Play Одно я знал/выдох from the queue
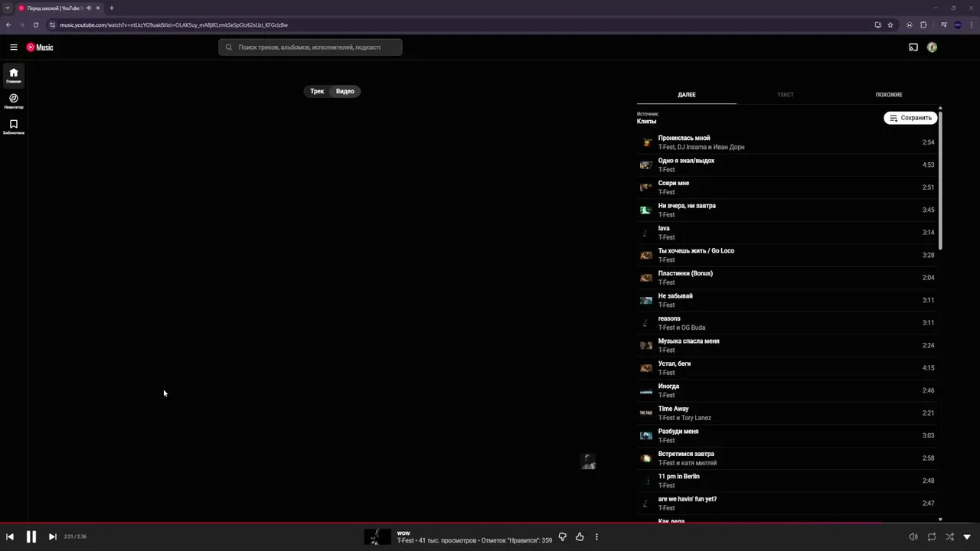 pos(786,165)
